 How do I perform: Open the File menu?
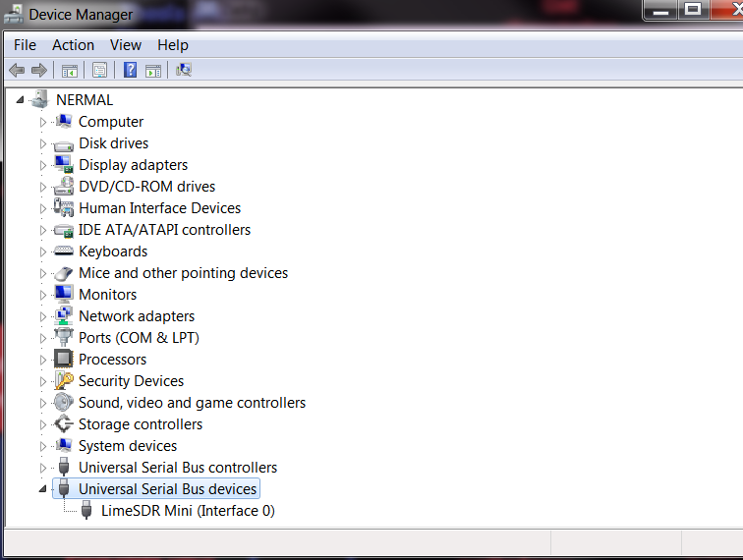coord(25,45)
